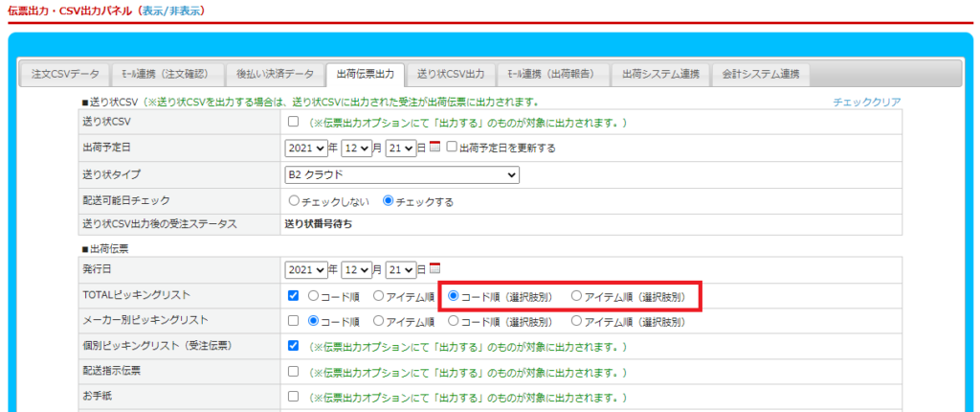Uncheck the TOTALピッキングリスト checkbox

click(294, 296)
